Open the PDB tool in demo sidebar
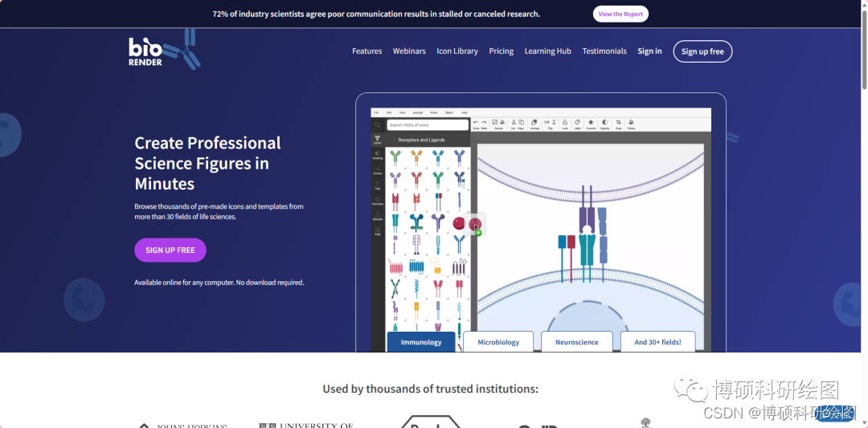 coord(378,231)
